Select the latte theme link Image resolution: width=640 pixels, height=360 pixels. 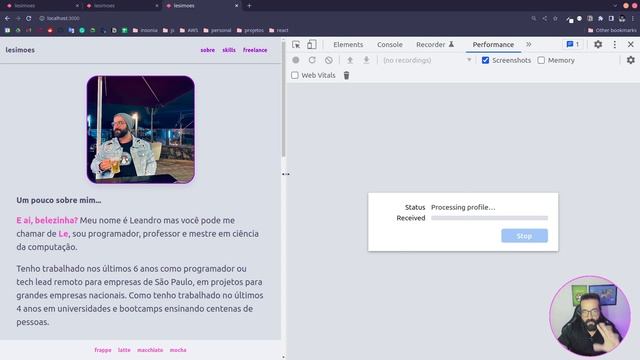[124, 350]
